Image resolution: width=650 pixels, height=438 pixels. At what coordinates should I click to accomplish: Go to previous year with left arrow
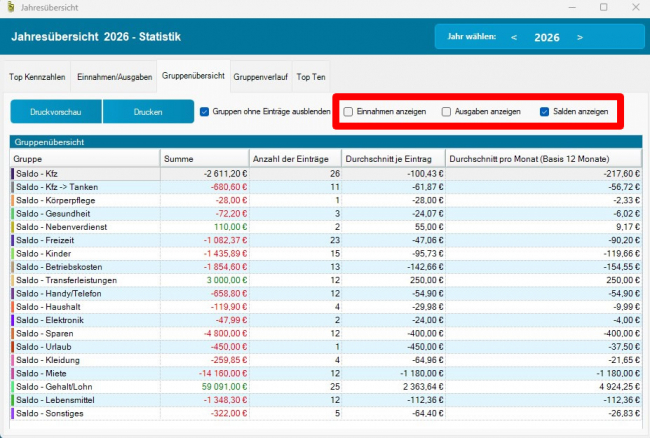click(x=514, y=38)
